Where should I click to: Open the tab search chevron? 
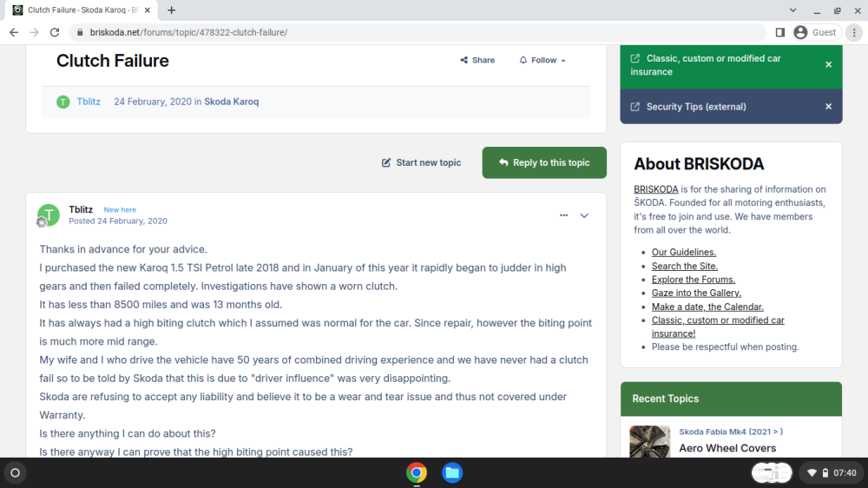[792, 10]
